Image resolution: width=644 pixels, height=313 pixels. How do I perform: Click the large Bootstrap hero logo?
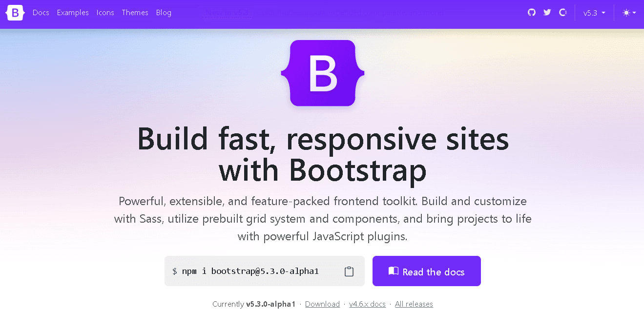coord(323,73)
